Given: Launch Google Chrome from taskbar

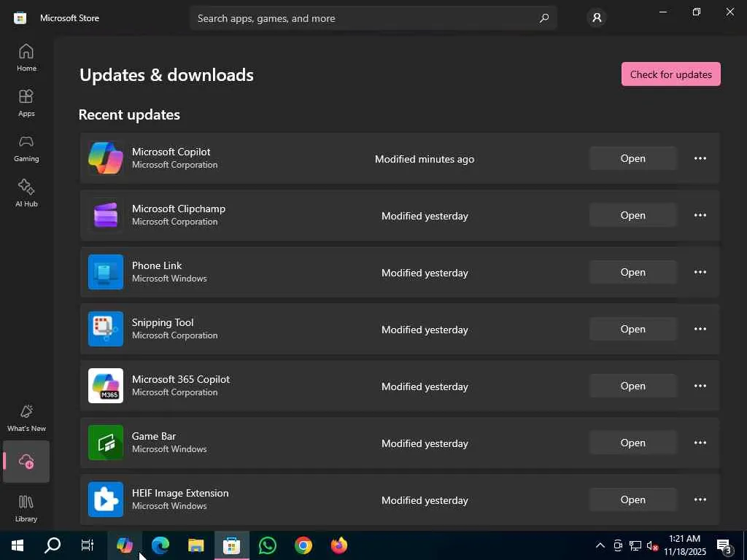Looking at the screenshot, I should click(x=303, y=545).
